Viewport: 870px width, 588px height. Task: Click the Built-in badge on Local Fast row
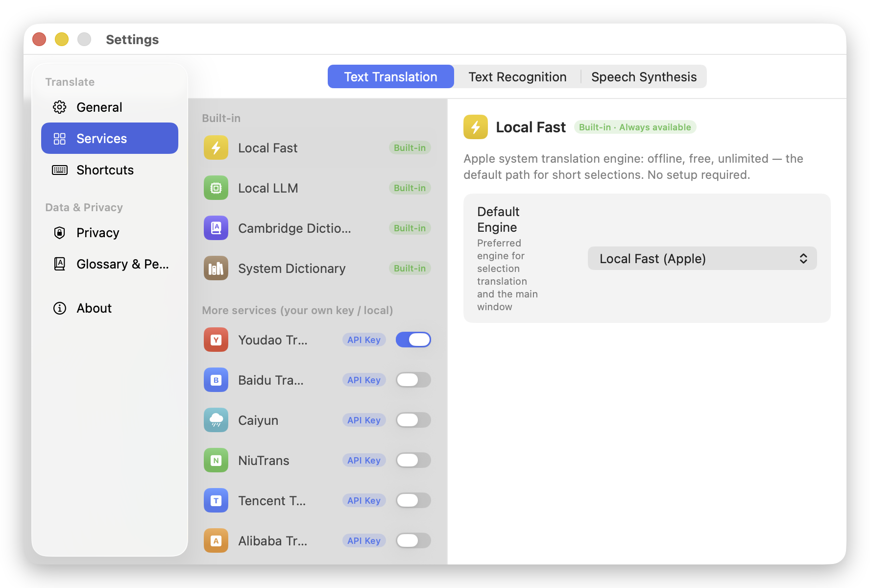click(410, 148)
